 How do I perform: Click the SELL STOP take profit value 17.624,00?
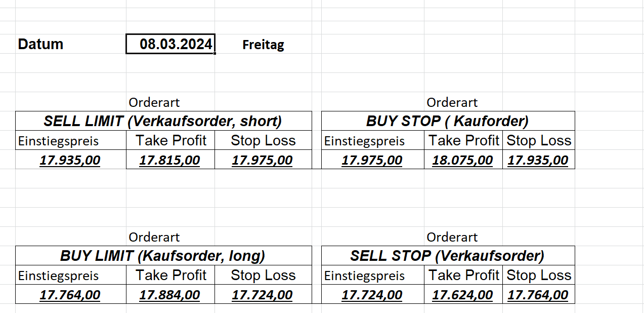click(x=463, y=295)
